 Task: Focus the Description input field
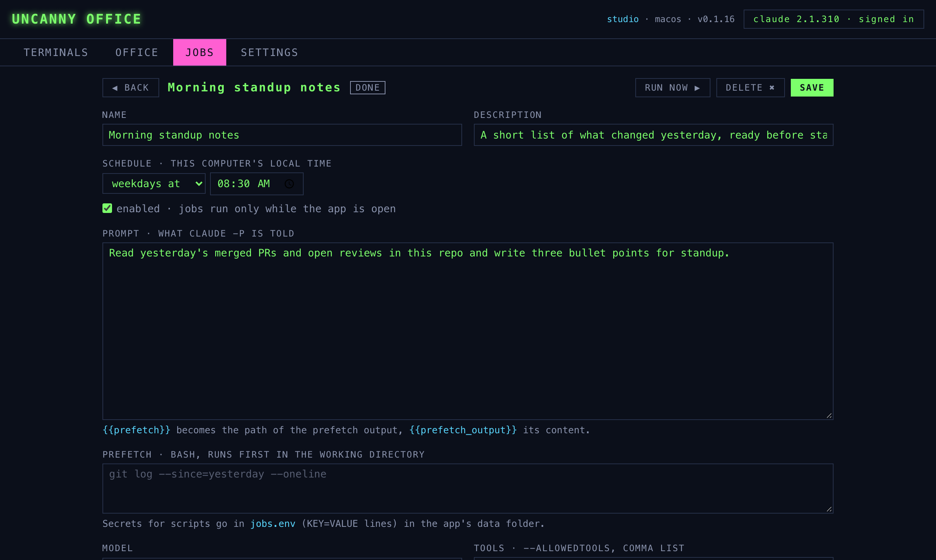coord(654,135)
